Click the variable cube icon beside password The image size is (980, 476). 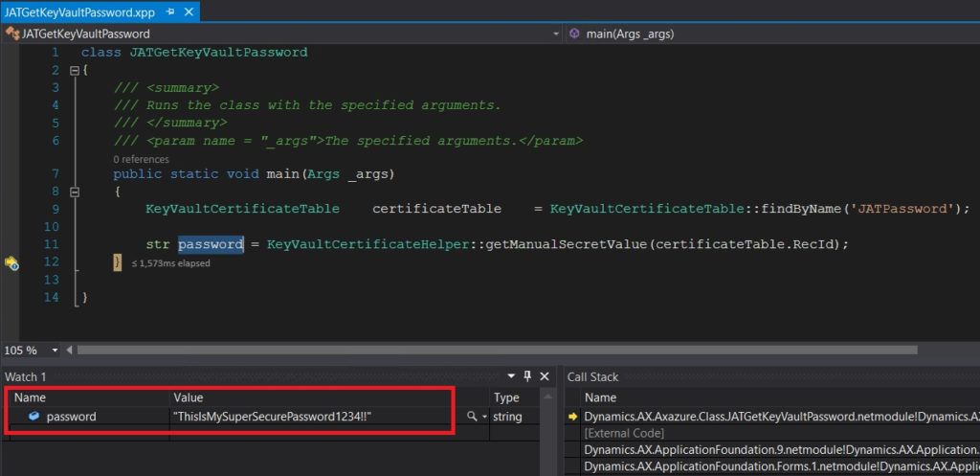(x=34, y=416)
